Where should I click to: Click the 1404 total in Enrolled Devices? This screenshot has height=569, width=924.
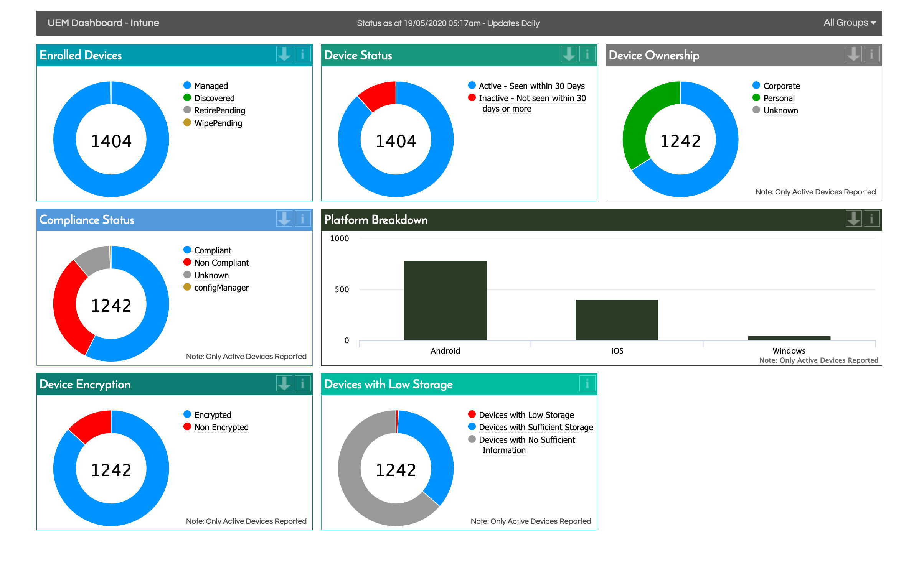111,141
